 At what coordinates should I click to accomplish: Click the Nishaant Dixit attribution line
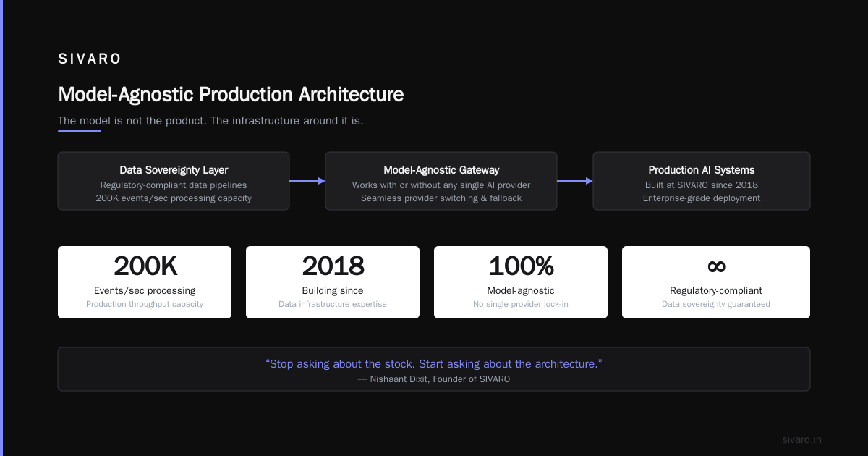tap(434, 379)
